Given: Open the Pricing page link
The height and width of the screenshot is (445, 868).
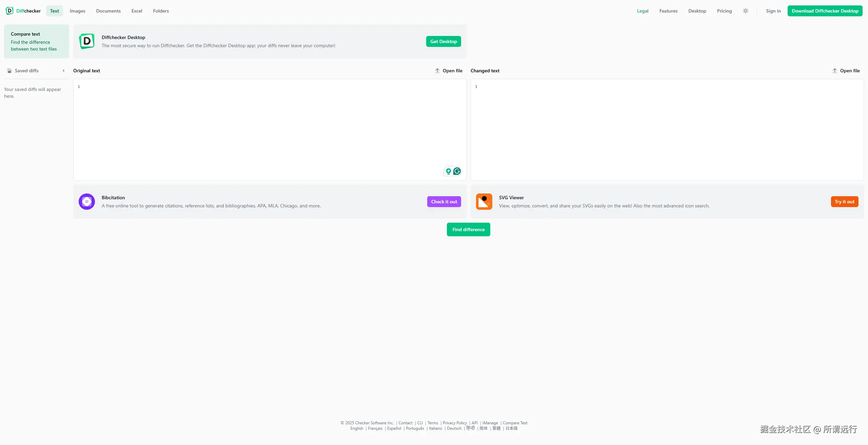Looking at the screenshot, I should (x=724, y=11).
